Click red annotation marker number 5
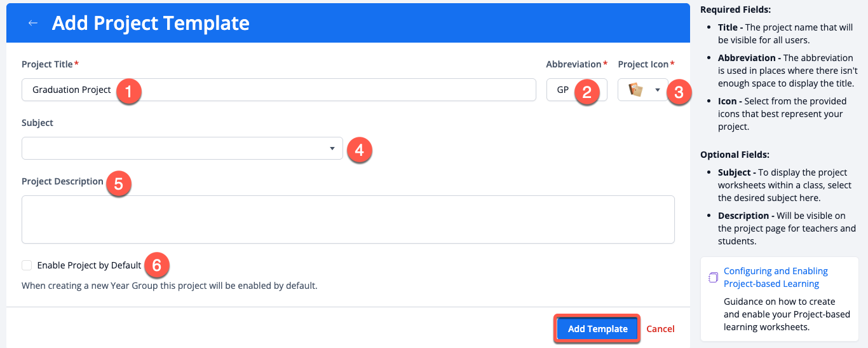The image size is (868, 348). [x=119, y=184]
